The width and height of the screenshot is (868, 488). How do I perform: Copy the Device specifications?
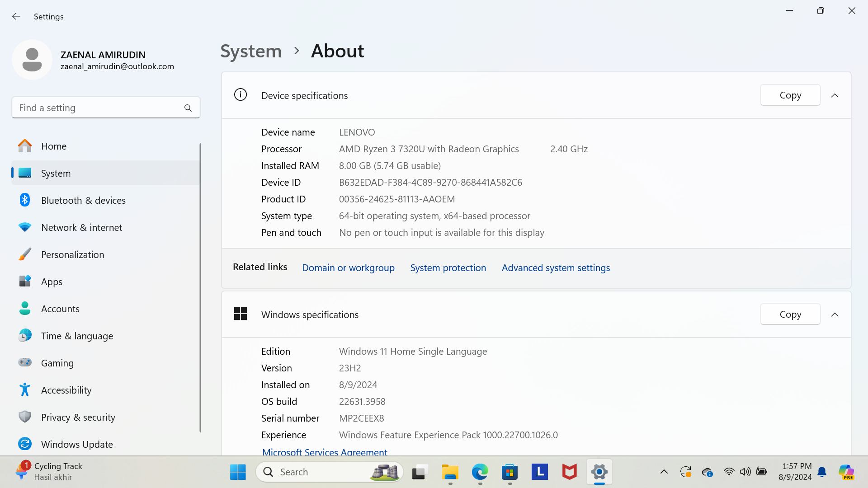pos(790,95)
